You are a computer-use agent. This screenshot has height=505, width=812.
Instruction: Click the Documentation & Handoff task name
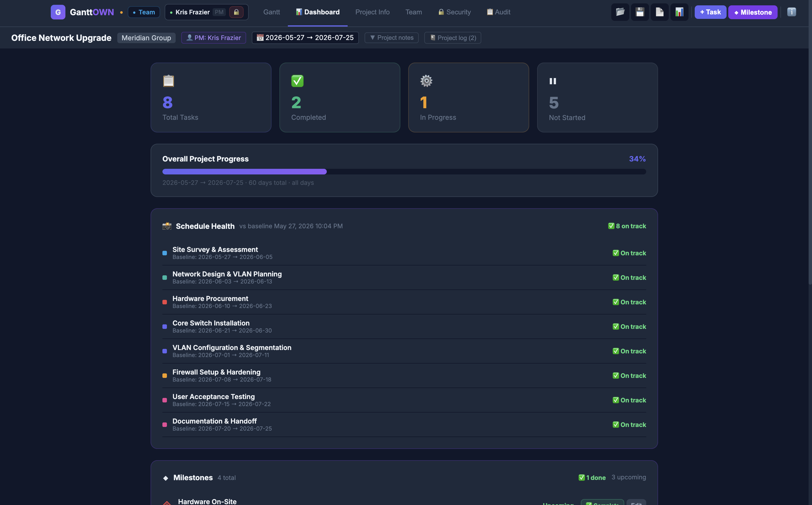(x=215, y=421)
